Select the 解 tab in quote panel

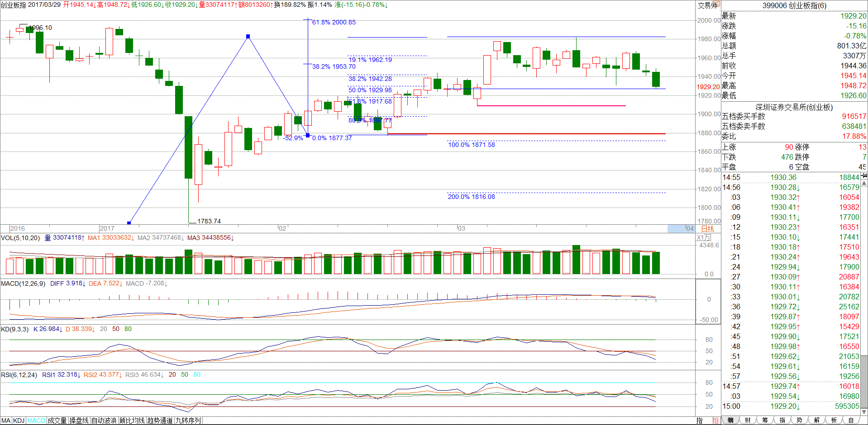tap(816, 420)
